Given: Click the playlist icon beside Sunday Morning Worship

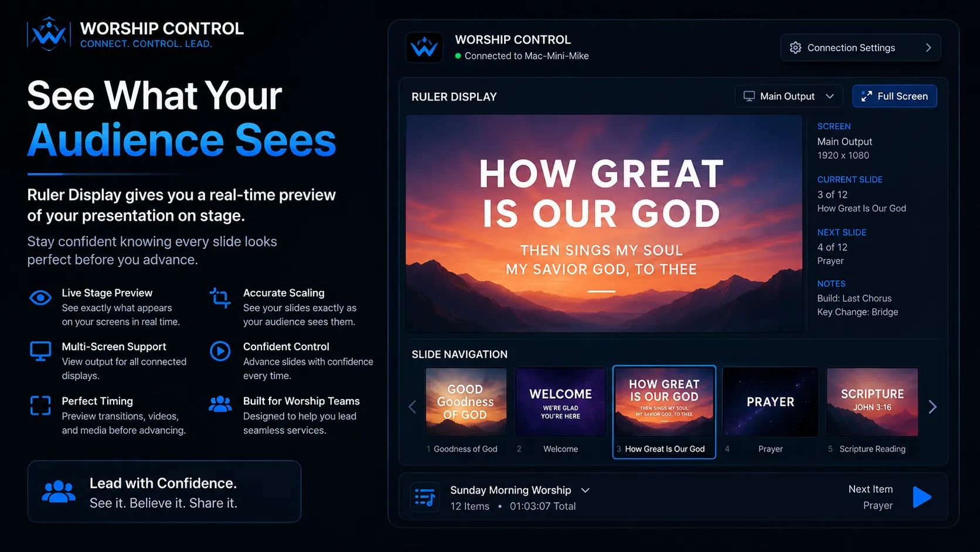Looking at the screenshot, I should coord(425,497).
